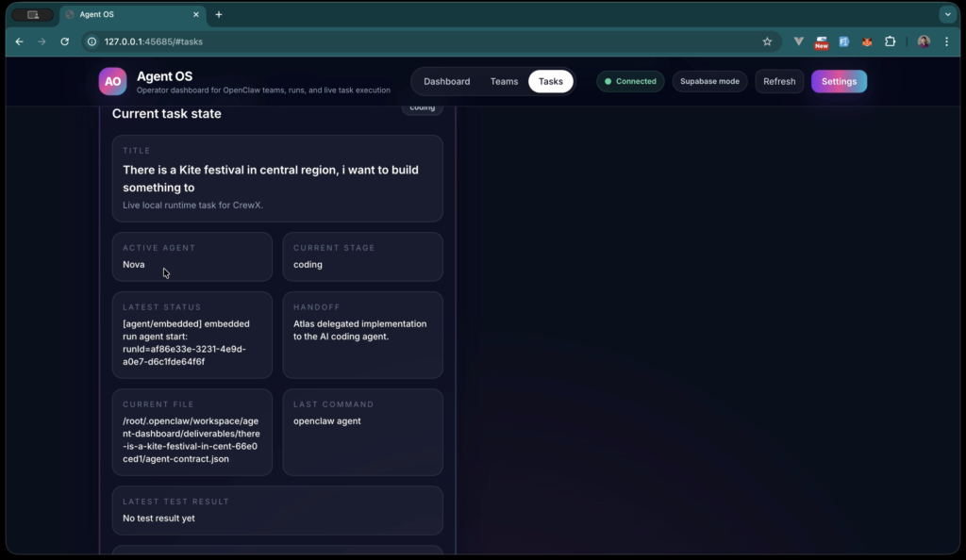Expand the coding stage badge
This screenshot has height=560, width=966.
click(422, 107)
